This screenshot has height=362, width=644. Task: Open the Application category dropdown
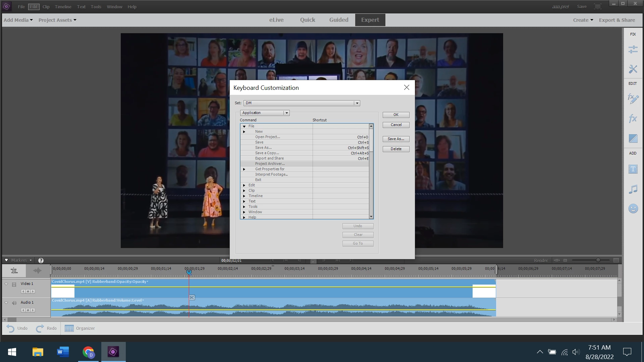pos(286,113)
